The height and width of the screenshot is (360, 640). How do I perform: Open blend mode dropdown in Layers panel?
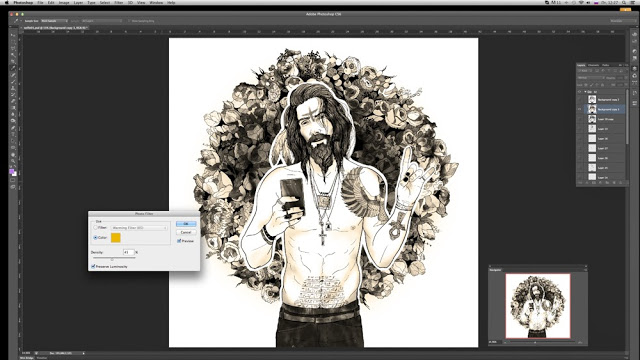coord(590,78)
